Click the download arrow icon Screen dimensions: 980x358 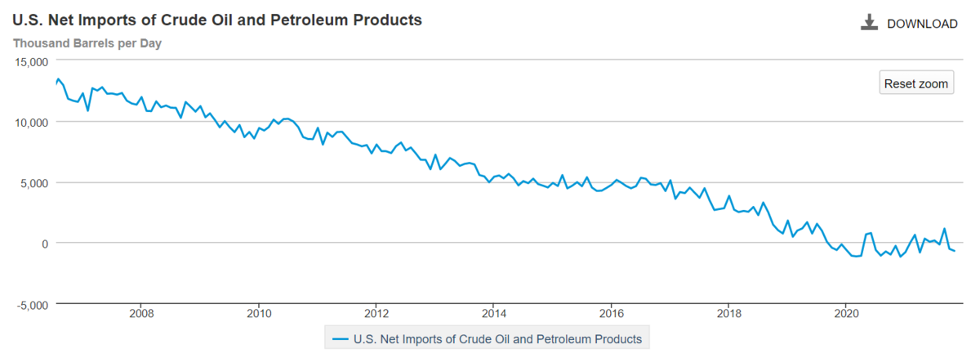point(869,23)
